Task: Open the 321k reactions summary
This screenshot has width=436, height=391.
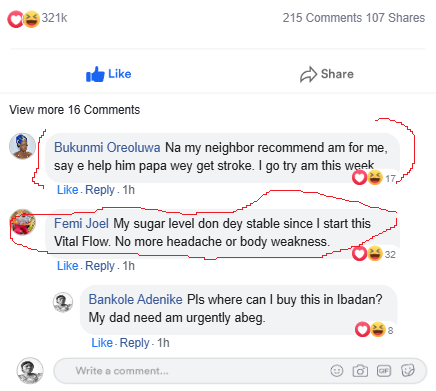Action: (37, 18)
